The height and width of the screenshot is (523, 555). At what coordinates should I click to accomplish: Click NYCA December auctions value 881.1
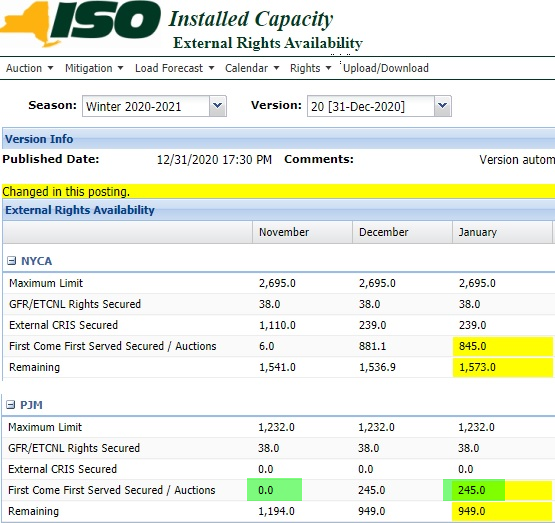pos(372,346)
